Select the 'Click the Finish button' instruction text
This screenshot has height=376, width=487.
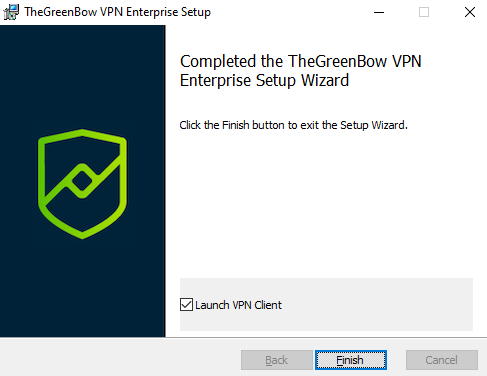293,125
